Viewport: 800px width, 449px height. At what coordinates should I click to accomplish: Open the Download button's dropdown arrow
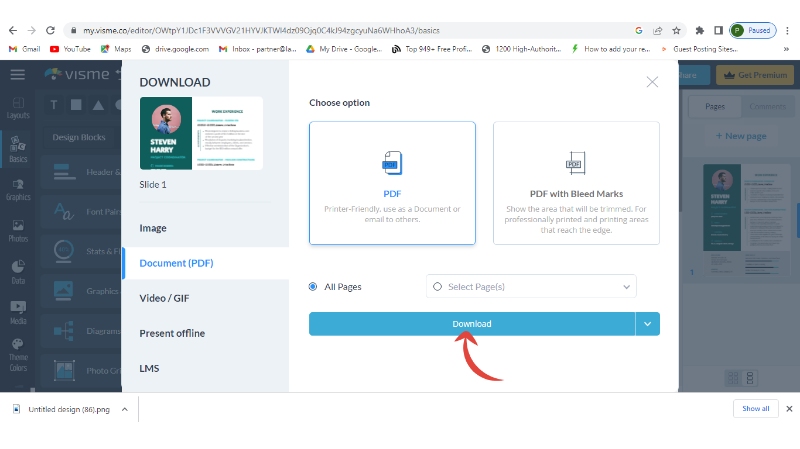(x=648, y=324)
